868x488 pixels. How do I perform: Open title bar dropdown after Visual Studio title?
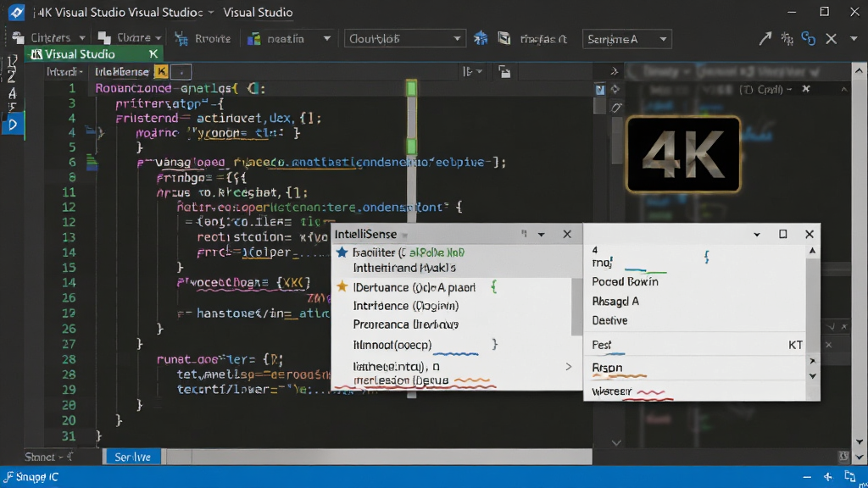(211, 12)
